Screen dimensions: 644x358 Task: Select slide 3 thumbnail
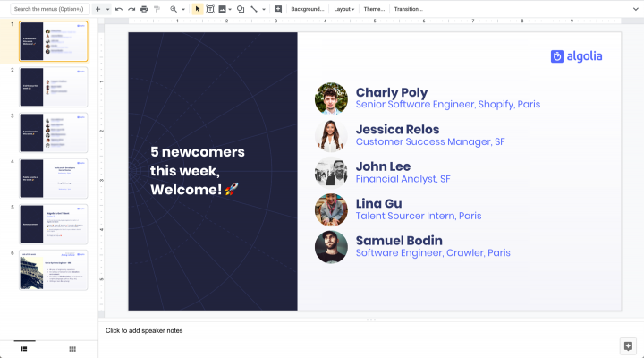54,132
